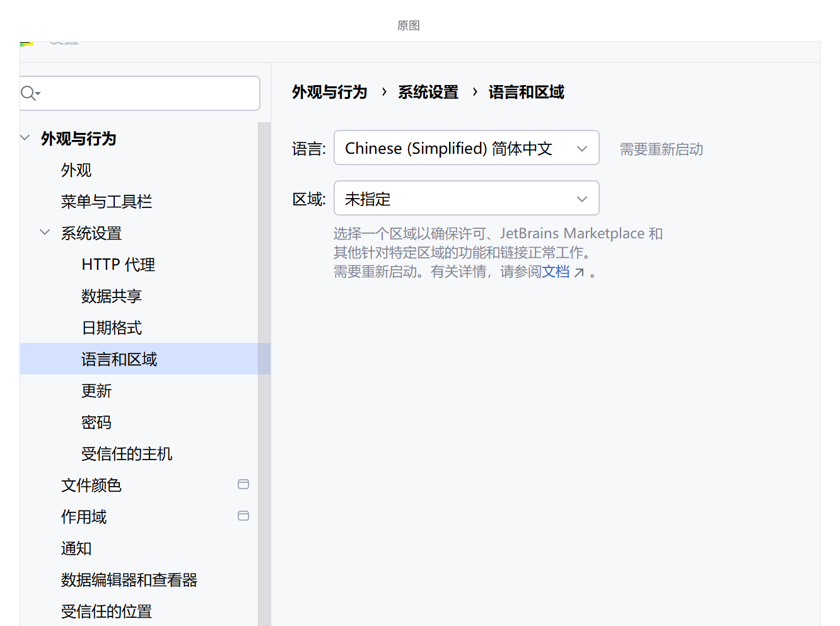
Task: Click the project-level icon beside 文件颜色
Action: [x=243, y=484]
